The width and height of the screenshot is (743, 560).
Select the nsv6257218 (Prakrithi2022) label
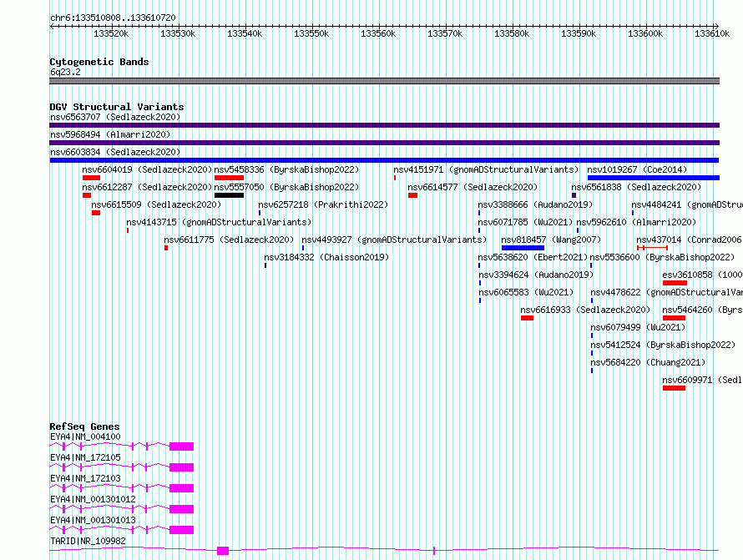(x=323, y=204)
